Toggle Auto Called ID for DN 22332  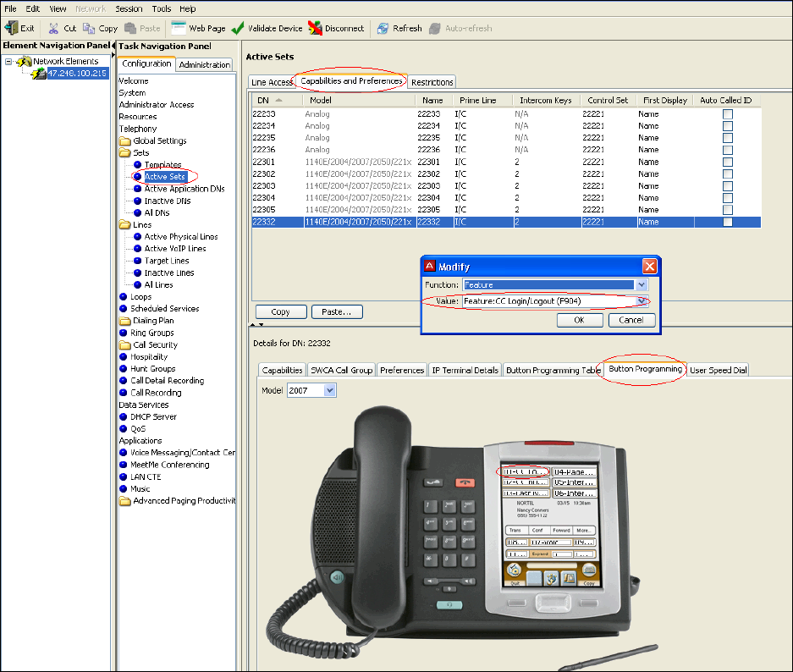click(x=727, y=222)
